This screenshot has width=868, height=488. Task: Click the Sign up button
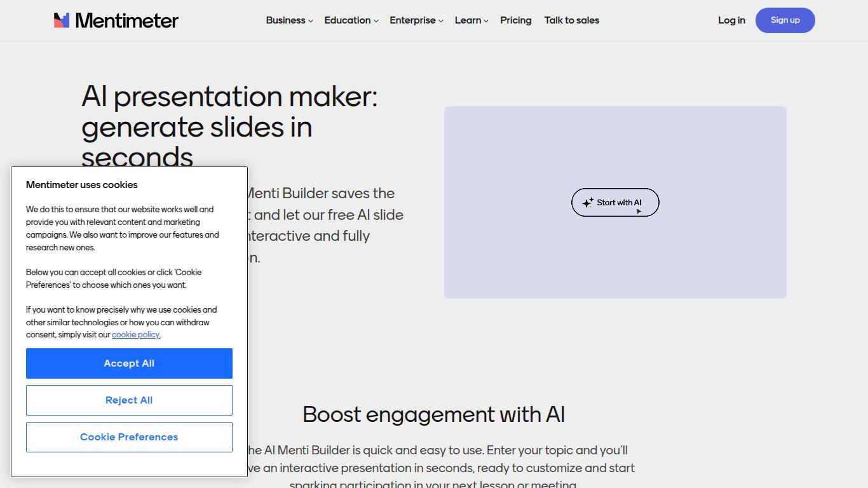coord(785,20)
